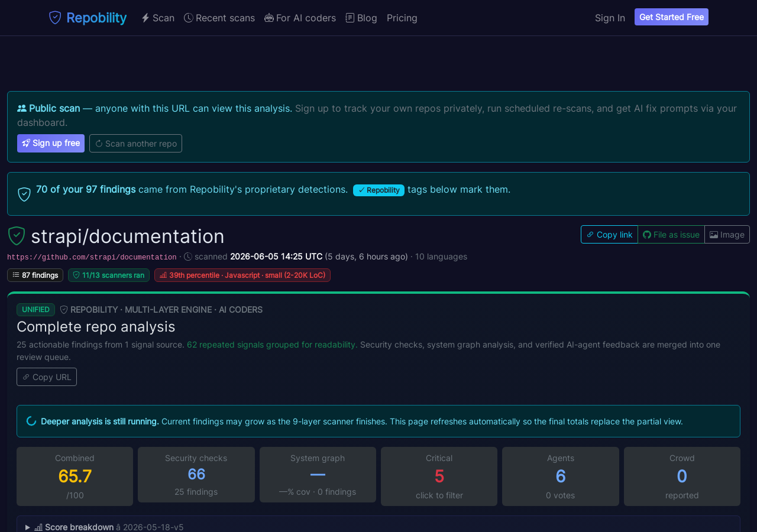Click the Get Started Free button
Screen dimensions: 757x532
click(671, 17)
